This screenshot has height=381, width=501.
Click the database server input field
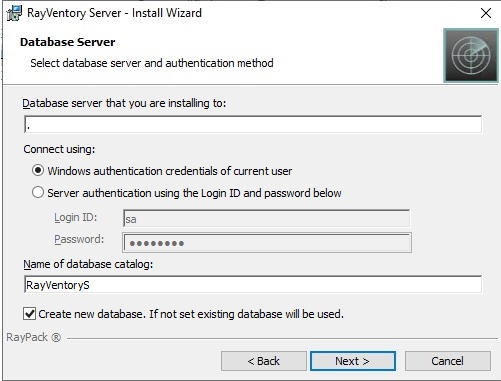click(253, 124)
